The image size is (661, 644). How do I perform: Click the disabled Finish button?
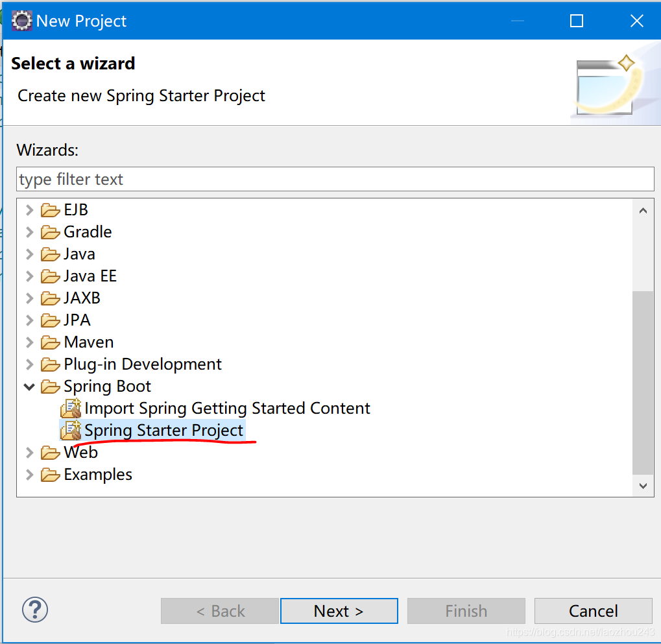(466, 611)
